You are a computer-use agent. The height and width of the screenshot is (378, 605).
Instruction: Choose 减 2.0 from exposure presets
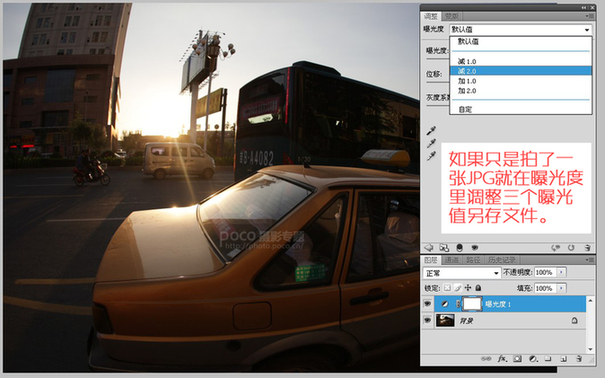(x=521, y=71)
